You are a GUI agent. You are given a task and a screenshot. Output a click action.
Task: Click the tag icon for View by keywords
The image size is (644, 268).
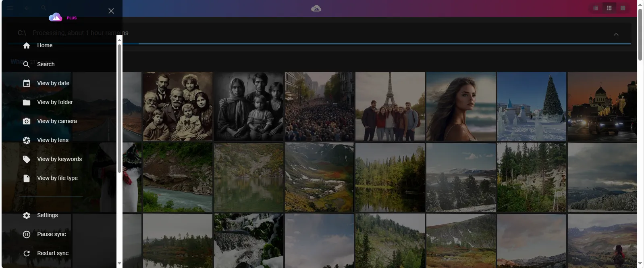coord(27,159)
